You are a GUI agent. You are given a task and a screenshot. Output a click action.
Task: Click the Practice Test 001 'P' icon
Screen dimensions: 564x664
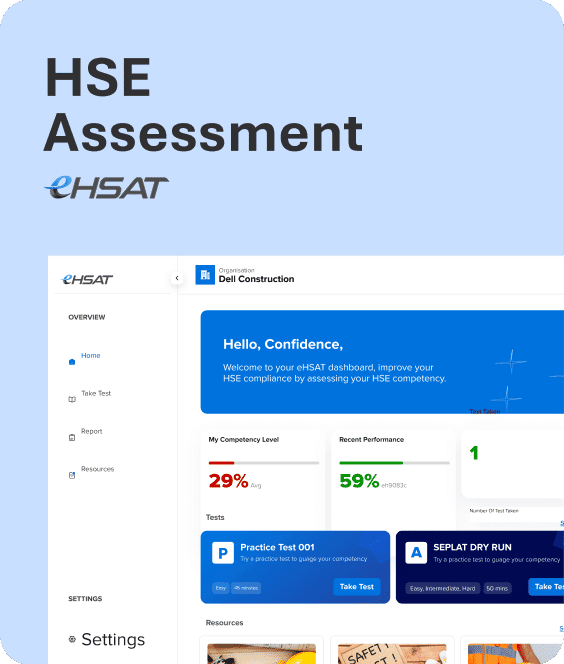pos(223,553)
